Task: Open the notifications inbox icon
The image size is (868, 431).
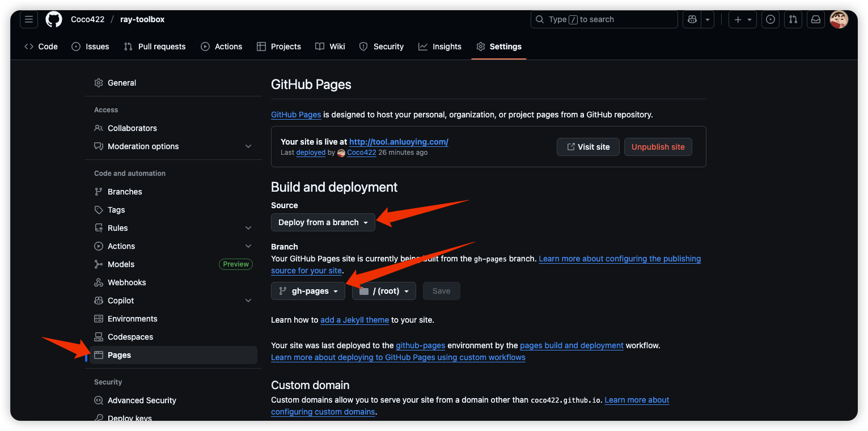Action: tap(816, 19)
